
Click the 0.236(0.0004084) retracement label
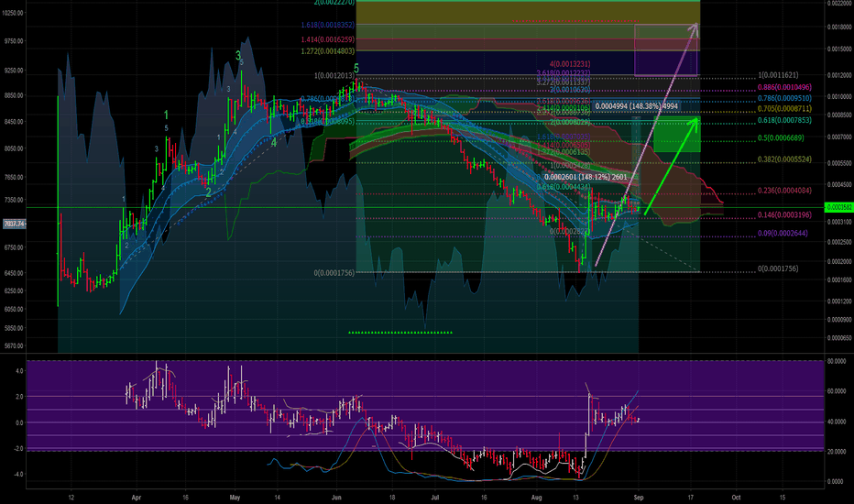point(784,191)
